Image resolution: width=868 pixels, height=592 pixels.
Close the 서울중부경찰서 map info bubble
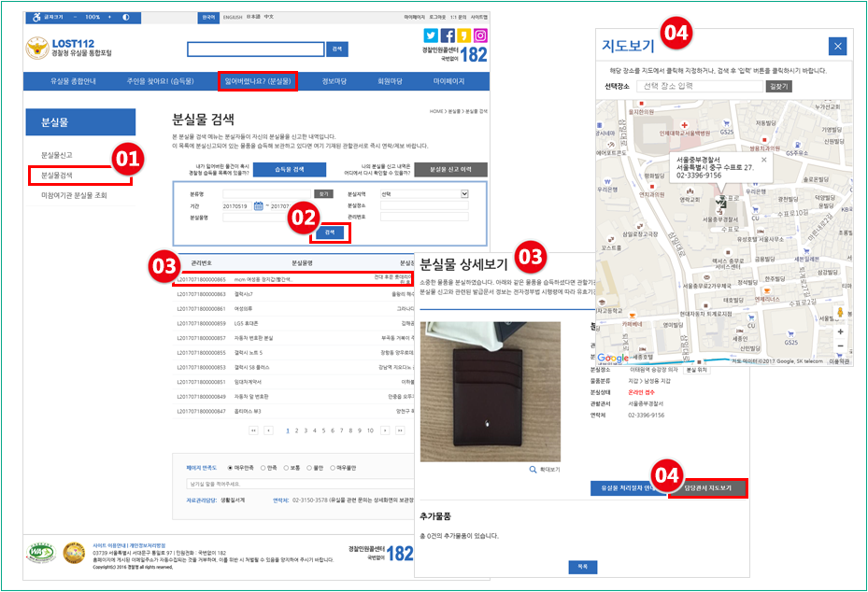click(x=764, y=160)
